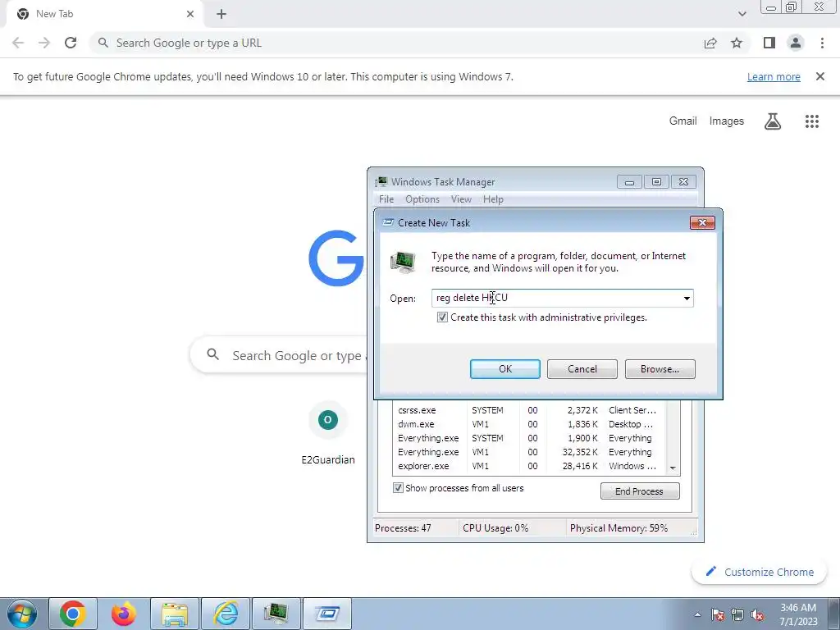Open the tab search chevron
Viewport: 840px width, 630px height.
pyautogui.click(x=742, y=14)
